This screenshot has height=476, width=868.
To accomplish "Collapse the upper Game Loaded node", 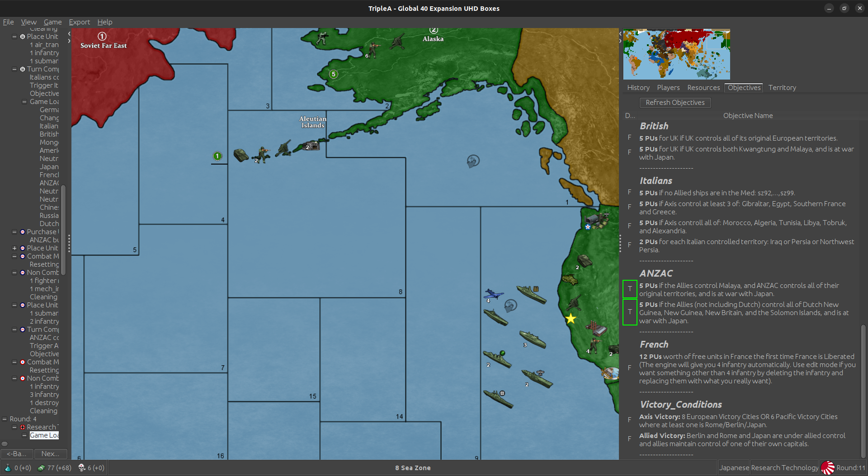I will pos(24,102).
